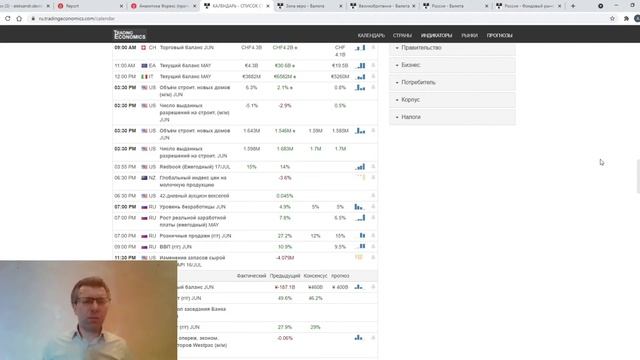Bookmark this page with the star icon
The height and width of the screenshot is (360, 640).
click(x=612, y=18)
